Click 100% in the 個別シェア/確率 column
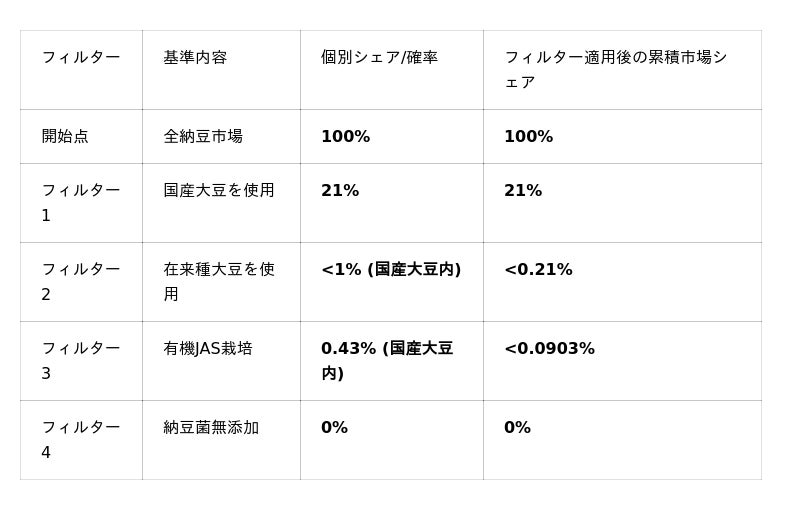This screenshot has width=800, height=510. pyautogui.click(x=345, y=137)
